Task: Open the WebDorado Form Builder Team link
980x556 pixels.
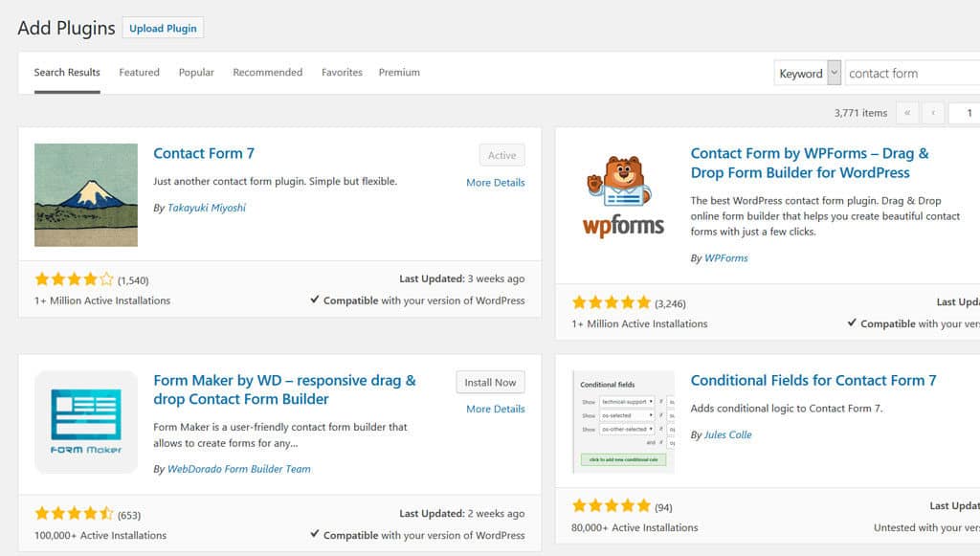Action: pyautogui.click(x=238, y=469)
